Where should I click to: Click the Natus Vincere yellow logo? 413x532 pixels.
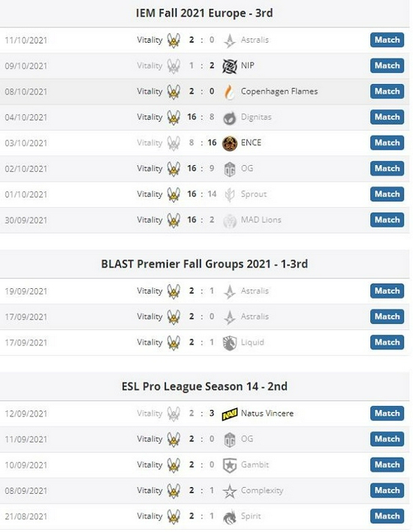[x=230, y=414]
